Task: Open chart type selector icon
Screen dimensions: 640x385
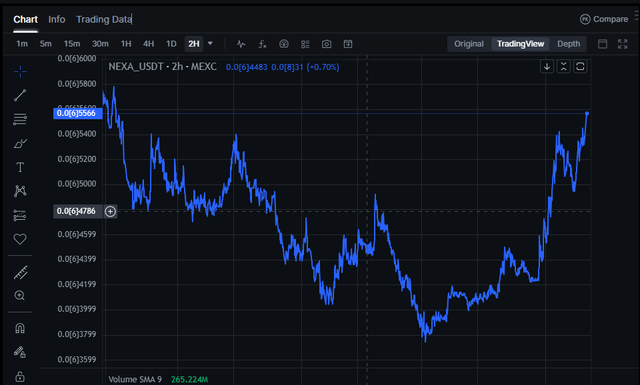Action: (x=241, y=44)
